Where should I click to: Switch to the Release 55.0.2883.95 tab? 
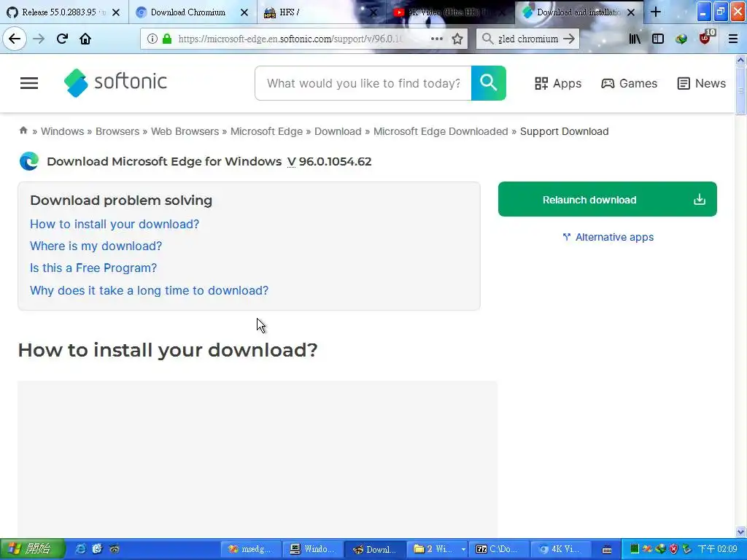(64, 12)
